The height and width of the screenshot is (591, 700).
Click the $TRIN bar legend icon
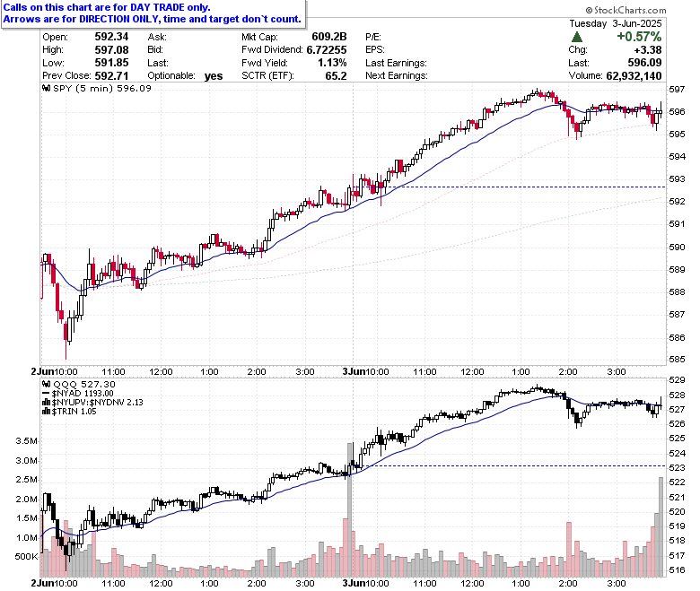click(x=46, y=412)
